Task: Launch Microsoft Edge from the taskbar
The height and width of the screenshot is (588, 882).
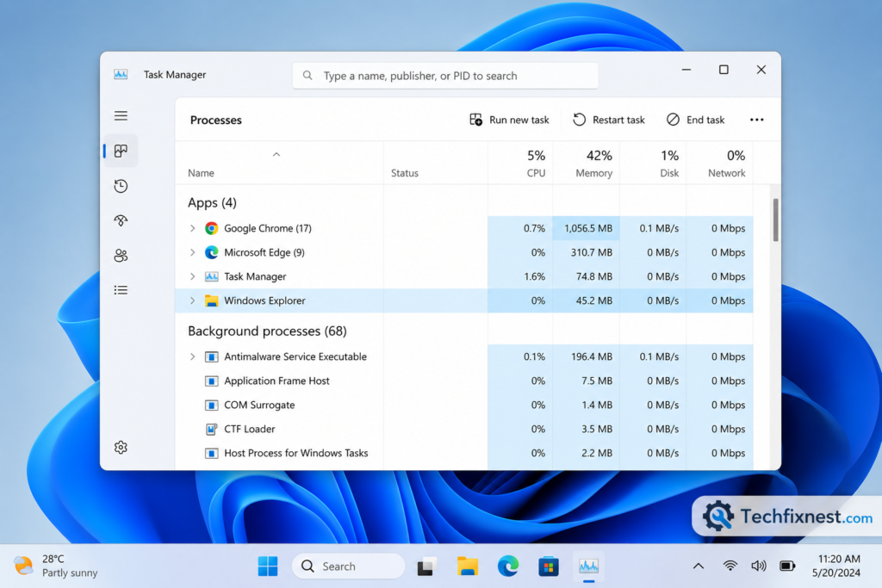Action: click(x=508, y=566)
